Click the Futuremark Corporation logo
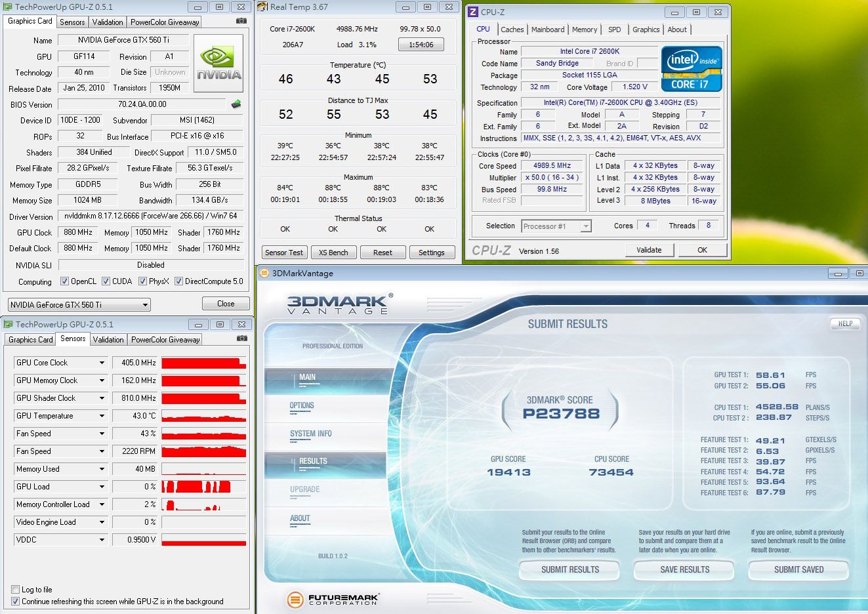The image size is (868, 614). pyautogui.click(x=333, y=600)
